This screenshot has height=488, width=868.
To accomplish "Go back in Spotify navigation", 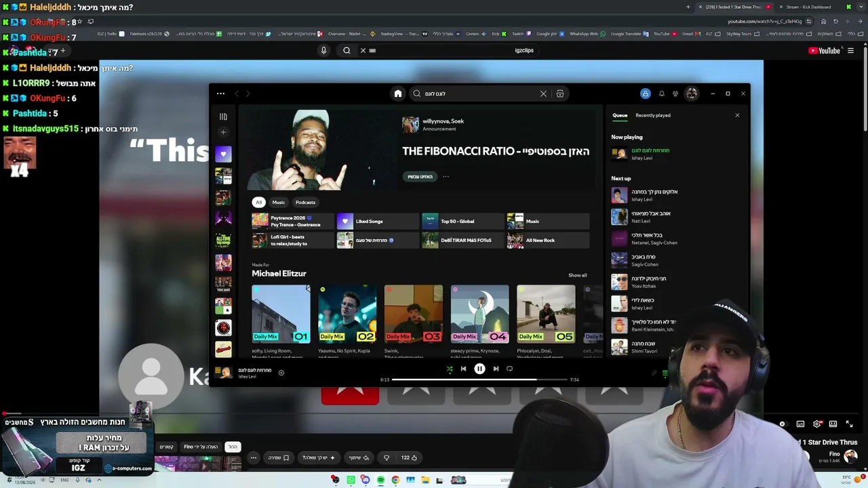I will pos(237,94).
